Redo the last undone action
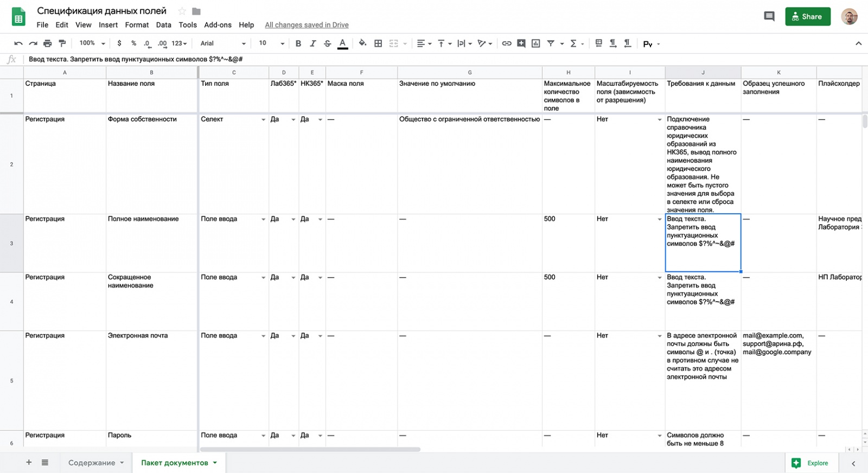868x473 pixels. [33, 43]
